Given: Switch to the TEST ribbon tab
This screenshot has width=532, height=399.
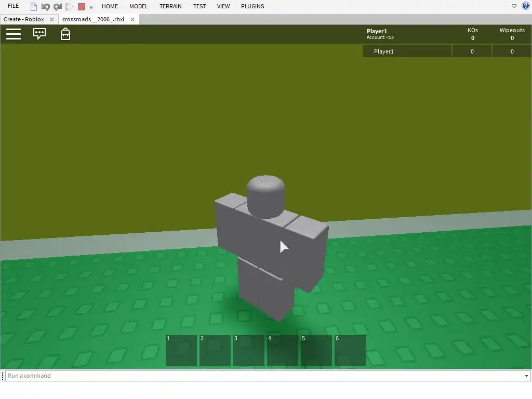Looking at the screenshot, I should [199, 6].
